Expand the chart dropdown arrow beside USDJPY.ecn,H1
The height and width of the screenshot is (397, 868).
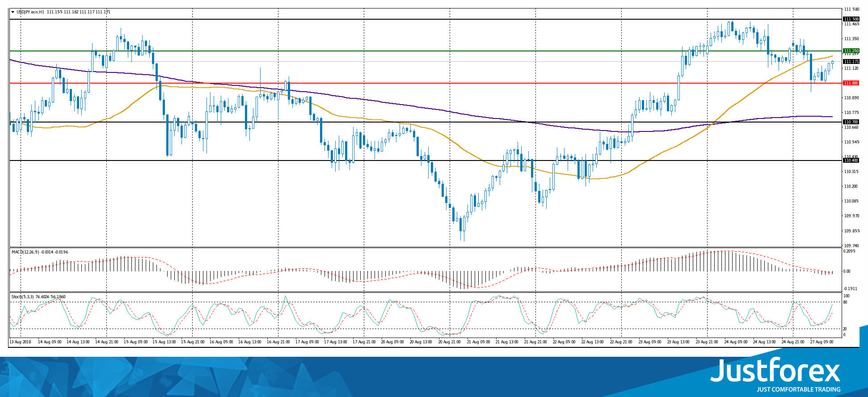pyautogui.click(x=13, y=12)
